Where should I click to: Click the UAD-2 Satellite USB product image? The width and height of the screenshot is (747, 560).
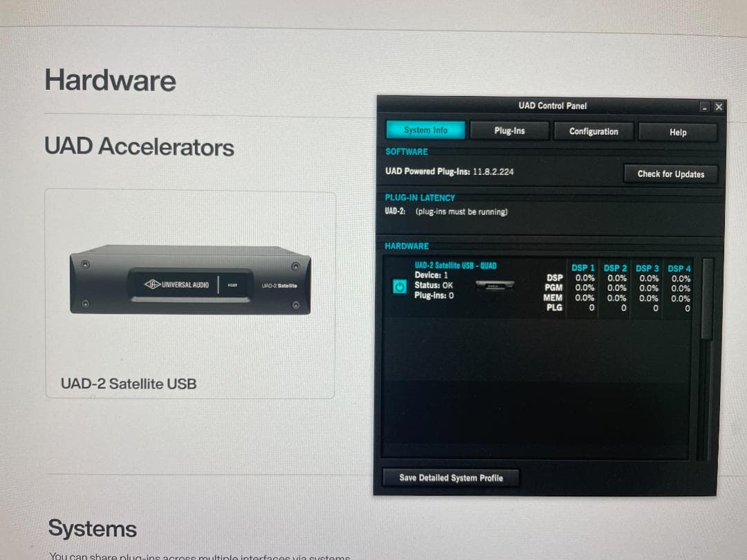[190, 279]
